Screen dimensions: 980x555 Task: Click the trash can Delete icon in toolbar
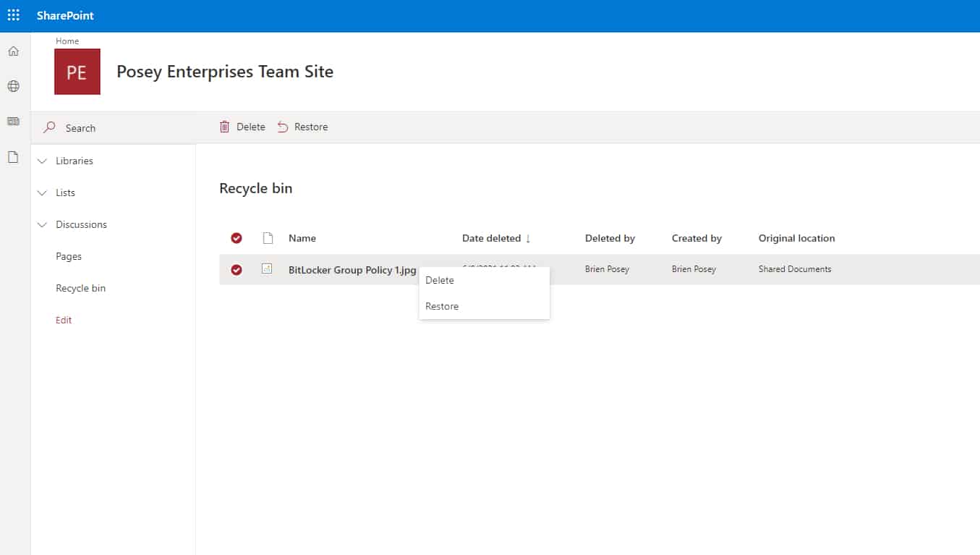[x=224, y=127]
